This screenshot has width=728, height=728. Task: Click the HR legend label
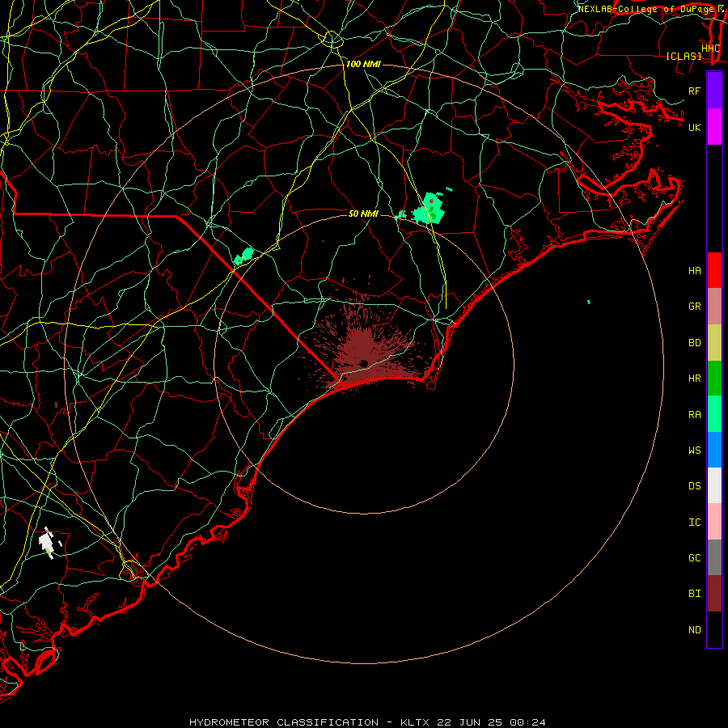click(x=694, y=379)
